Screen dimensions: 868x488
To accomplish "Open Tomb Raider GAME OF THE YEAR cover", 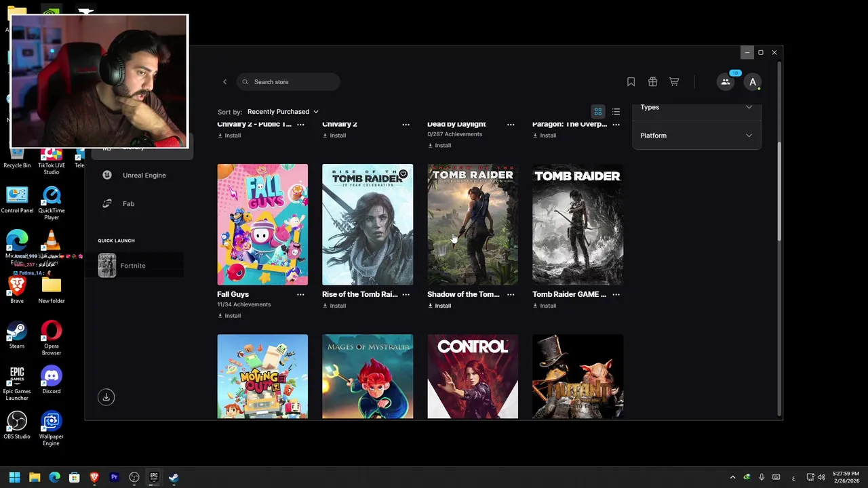I will point(578,224).
